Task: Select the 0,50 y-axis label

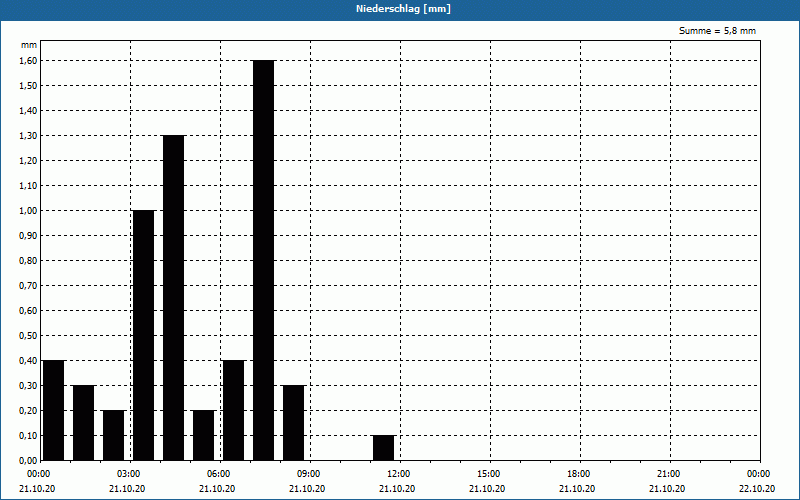Action: click(x=28, y=336)
